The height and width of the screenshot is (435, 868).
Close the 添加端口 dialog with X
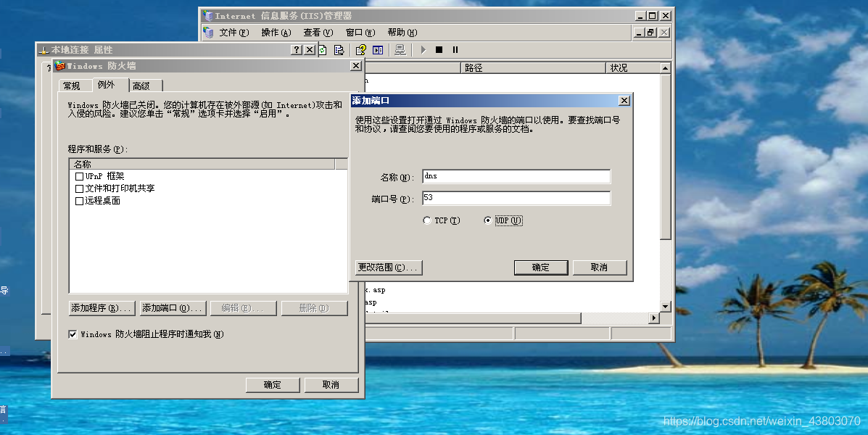(x=624, y=101)
